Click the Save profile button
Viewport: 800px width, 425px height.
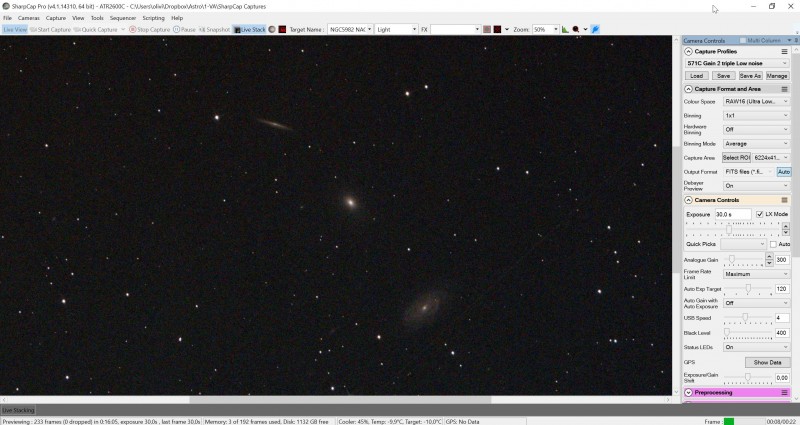point(723,76)
